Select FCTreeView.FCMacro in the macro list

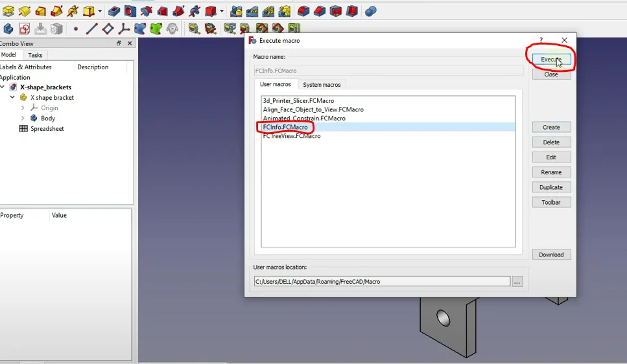(292, 136)
